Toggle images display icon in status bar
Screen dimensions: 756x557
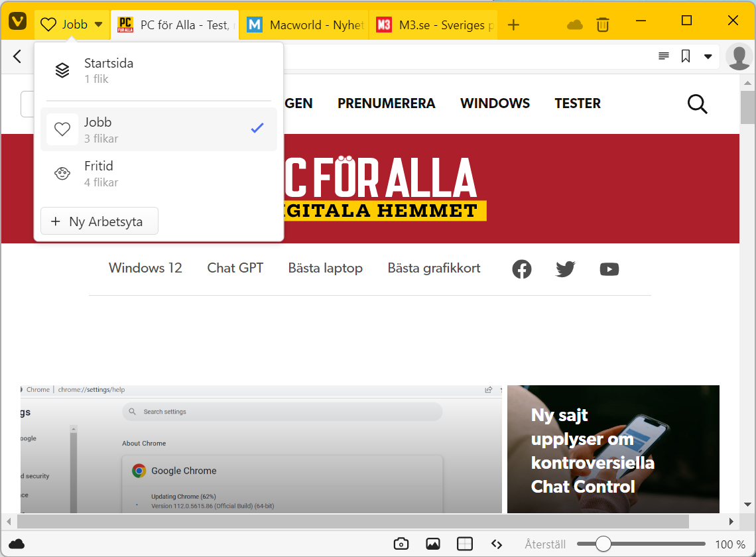(433, 544)
